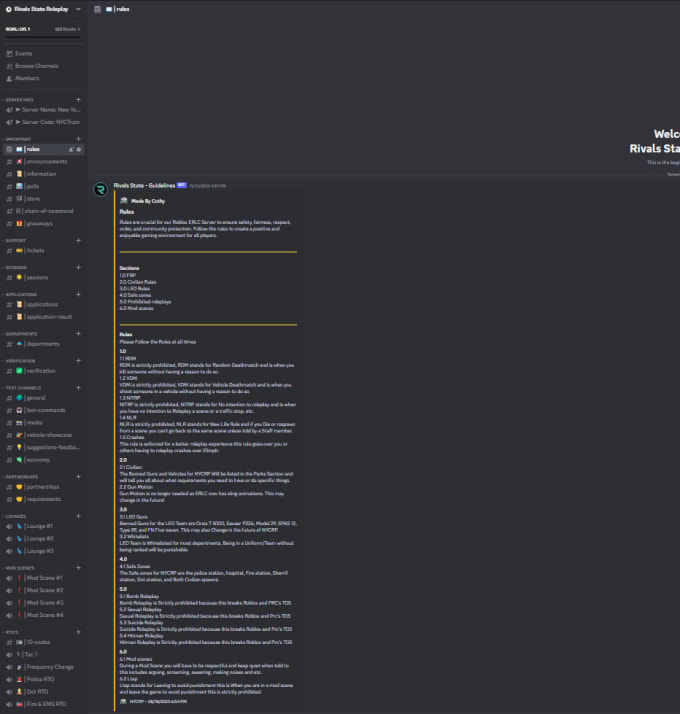Join Lounge #1 voice channel
The height and width of the screenshot is (714, 680).
tap(43, 526)
